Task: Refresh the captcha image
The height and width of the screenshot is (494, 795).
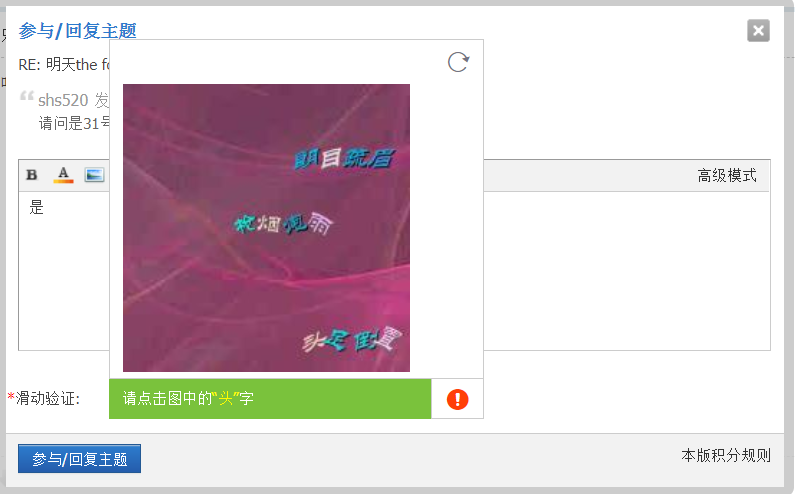Action: click(458, 62)
